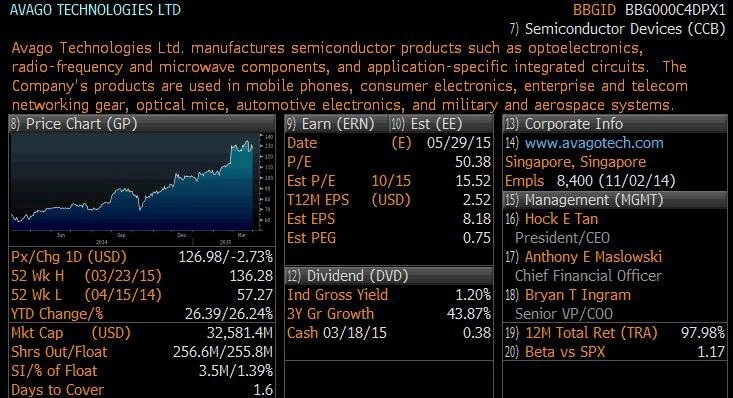Click the Mkt Cap (USD) row
This screenshot has width=733, height=398.
pyautogui.click(x=142, y=333)
